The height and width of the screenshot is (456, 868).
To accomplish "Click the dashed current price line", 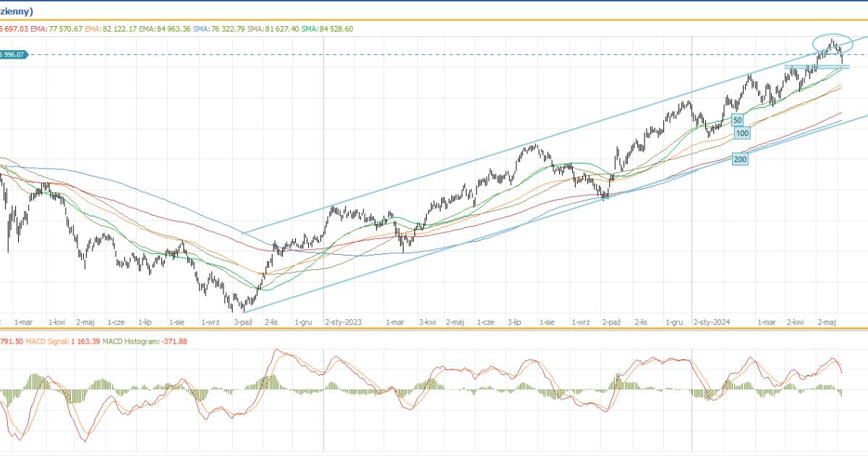I will 434,54.
